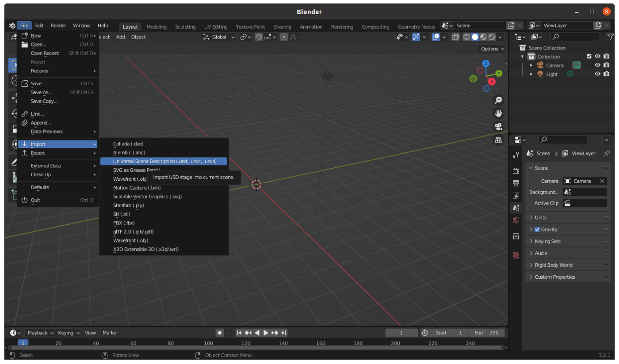Viewport: 619px width, 364px height.
Task: Choose FBX (.fbx) import option
Action: point(164,223)
